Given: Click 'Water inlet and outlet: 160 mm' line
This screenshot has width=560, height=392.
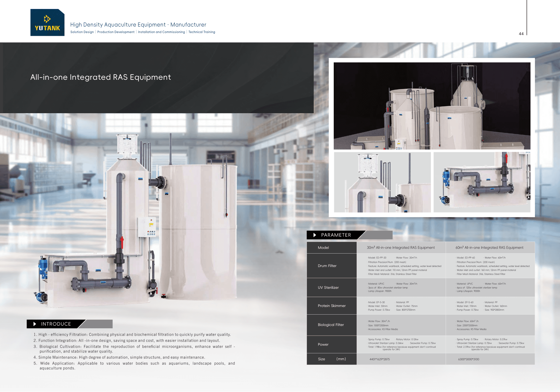Looking at the screenshot, I should (486, 270).
